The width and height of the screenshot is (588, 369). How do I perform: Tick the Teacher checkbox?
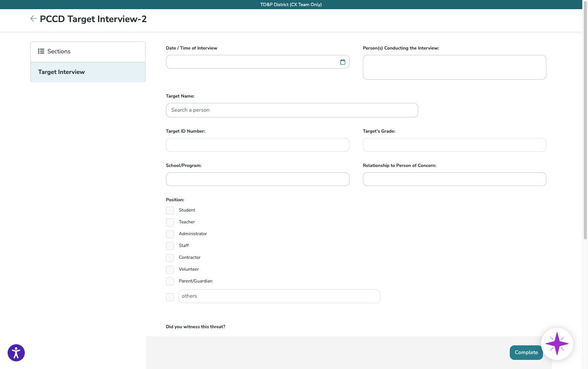coord(170,222)
